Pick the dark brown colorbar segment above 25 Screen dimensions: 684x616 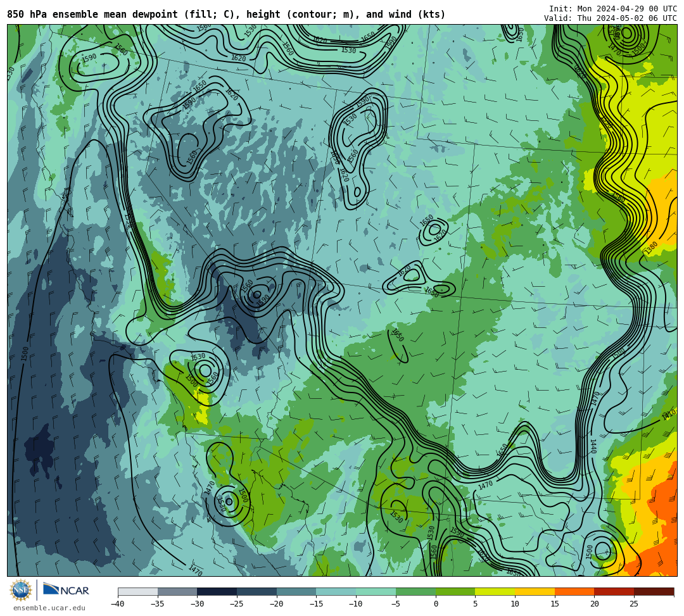[x=654, y=591]
